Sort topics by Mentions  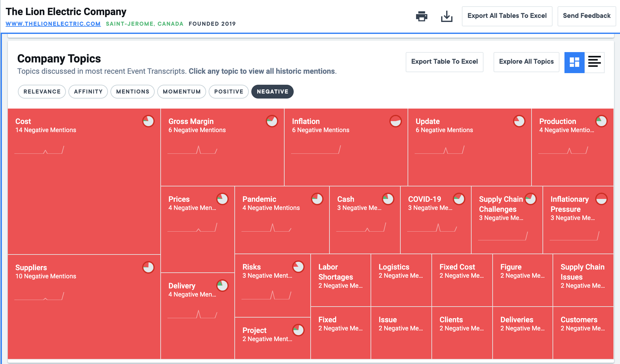click(132, 92)
